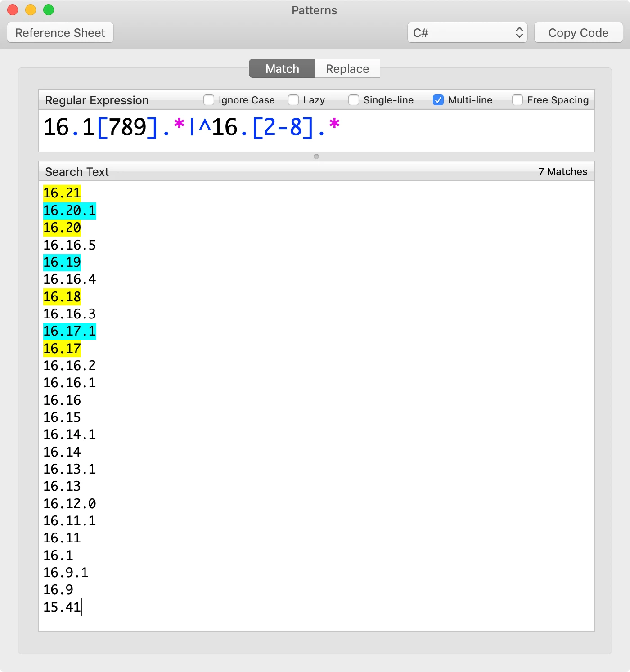Click the line 16.11
Image resolution: width=630 pixels, height=672 pixels.
pos(62,538)
